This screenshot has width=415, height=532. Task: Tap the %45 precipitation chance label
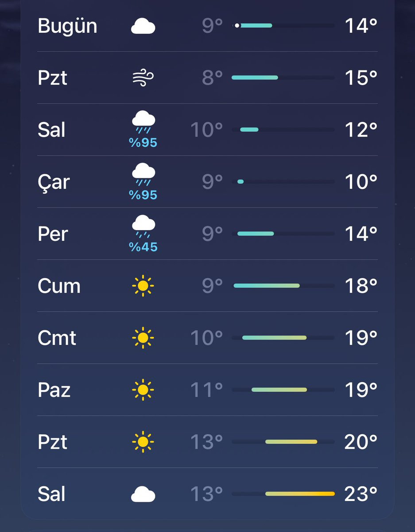[x=143, y=247]
